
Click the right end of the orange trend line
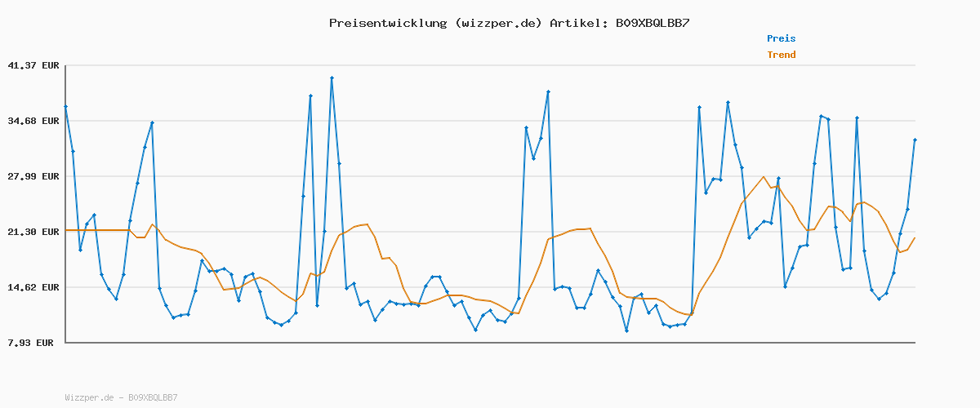(915, 237)
